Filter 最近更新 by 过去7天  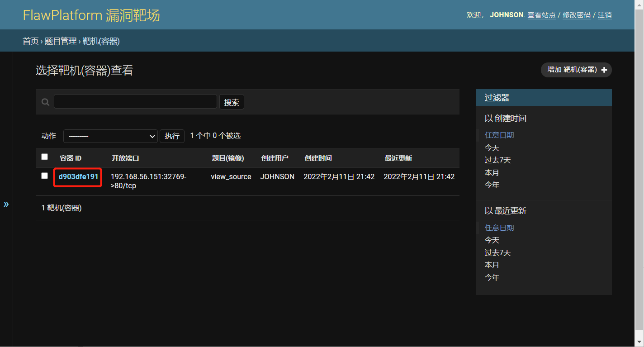click(498, 252)
